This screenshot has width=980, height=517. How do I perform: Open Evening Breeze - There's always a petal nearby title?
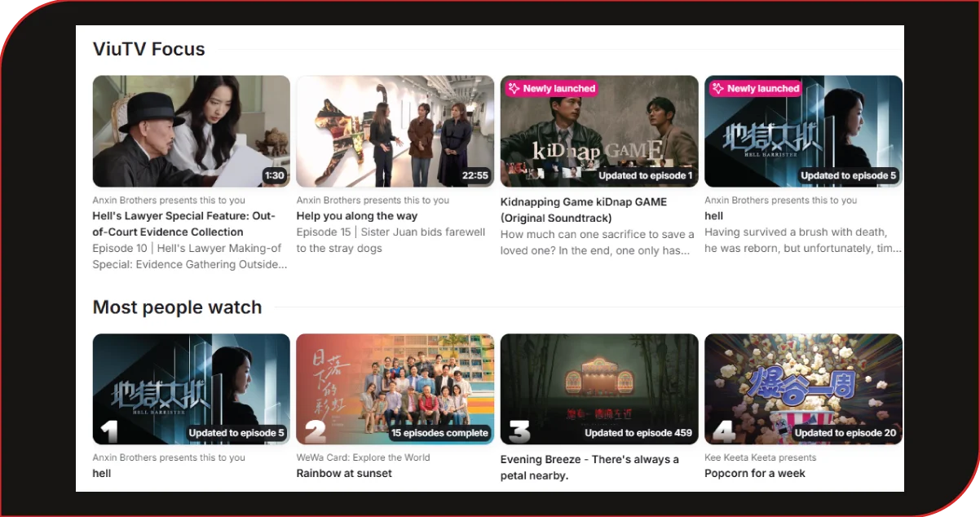click(x=589, y=467)
